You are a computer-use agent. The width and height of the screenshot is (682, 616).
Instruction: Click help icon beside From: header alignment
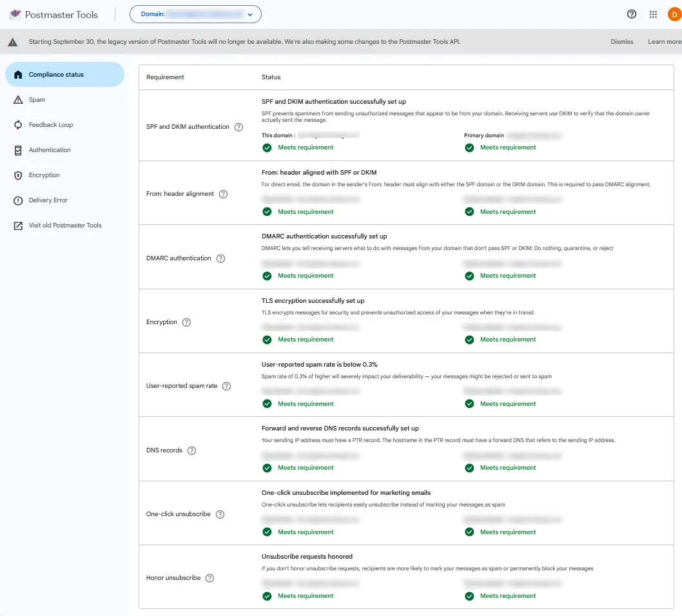pos(224,194)
